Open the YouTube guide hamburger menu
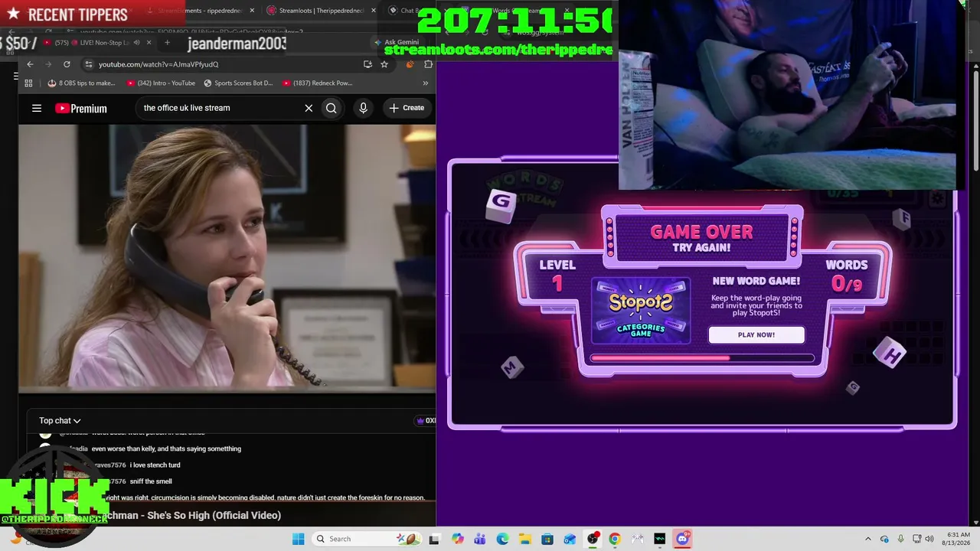 tap(37, 108)
